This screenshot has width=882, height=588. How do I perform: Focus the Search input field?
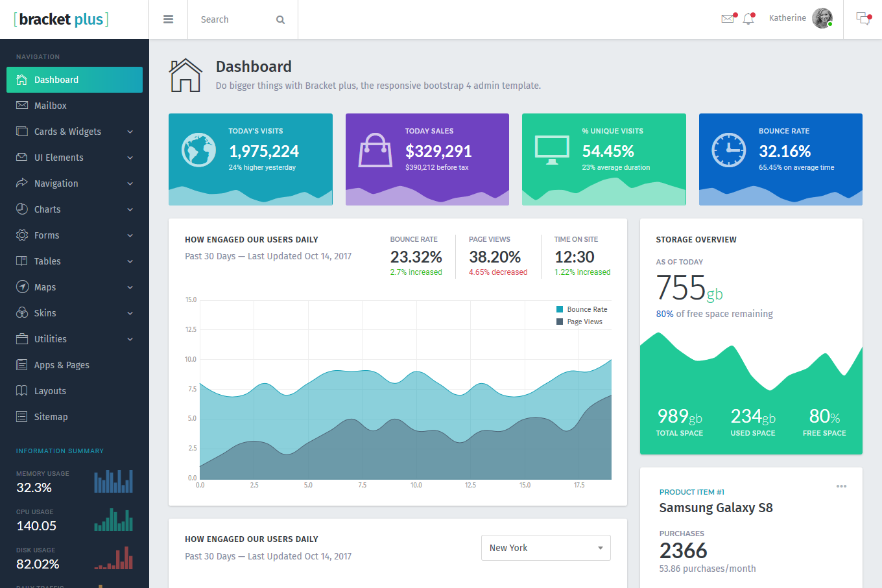(233, 20)
